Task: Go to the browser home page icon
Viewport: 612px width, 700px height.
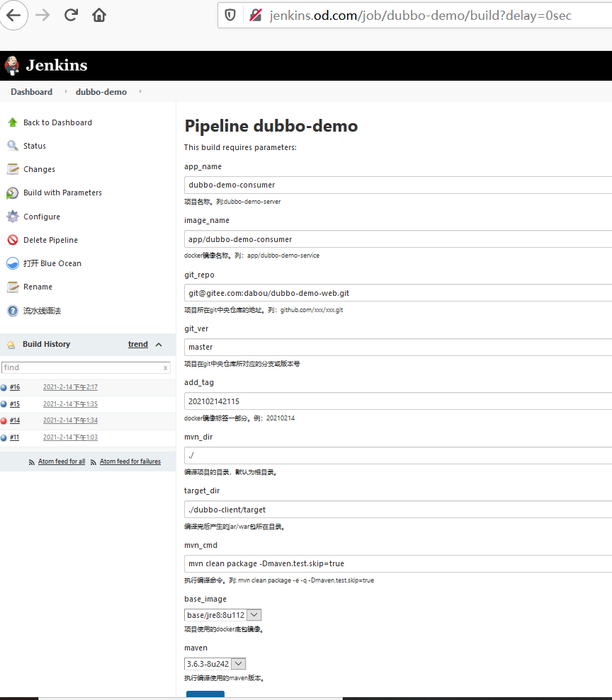Action: coord(99,15)
